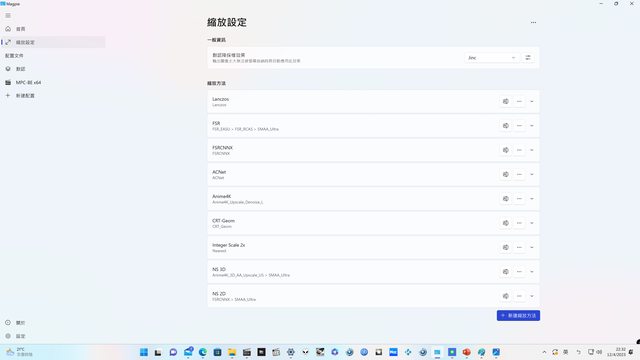Expand the Anime4K scaling mode

point(531,199)
